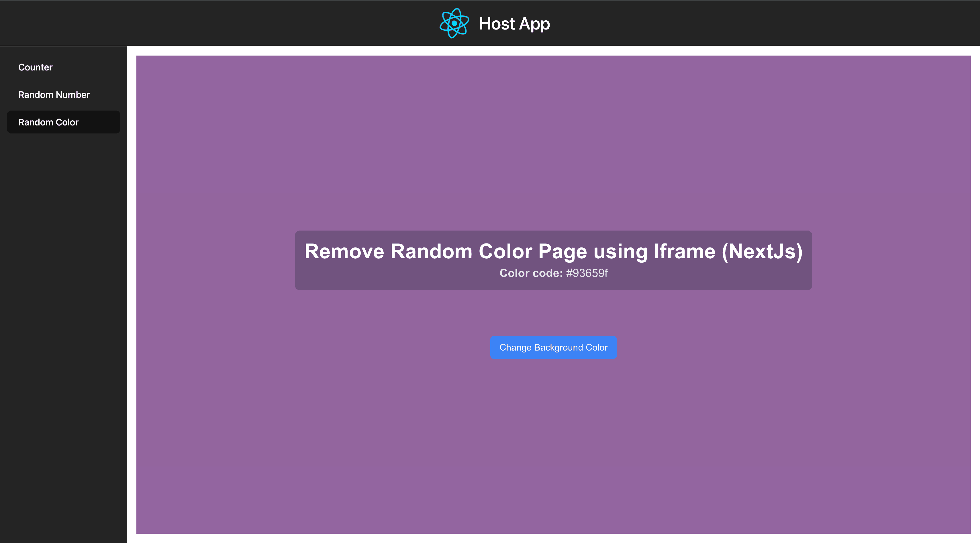The width and height of the screenshot is (980, 543).
Task: Select the Random Color sidebar item
Action: click(x=64, y=122)
